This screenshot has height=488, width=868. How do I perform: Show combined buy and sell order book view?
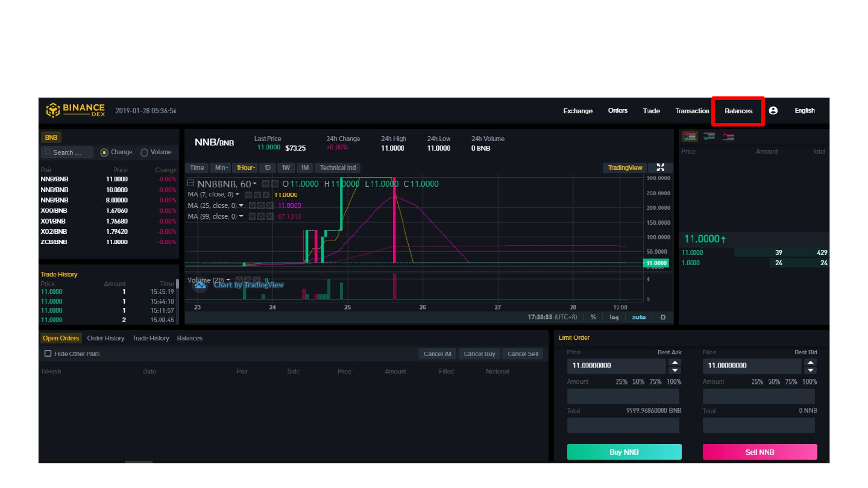pos(690,137)
